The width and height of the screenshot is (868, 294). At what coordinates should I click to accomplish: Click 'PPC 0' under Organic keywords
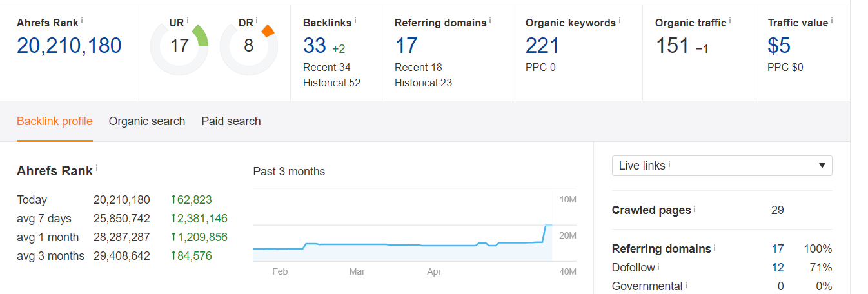[x=540, y=67]
